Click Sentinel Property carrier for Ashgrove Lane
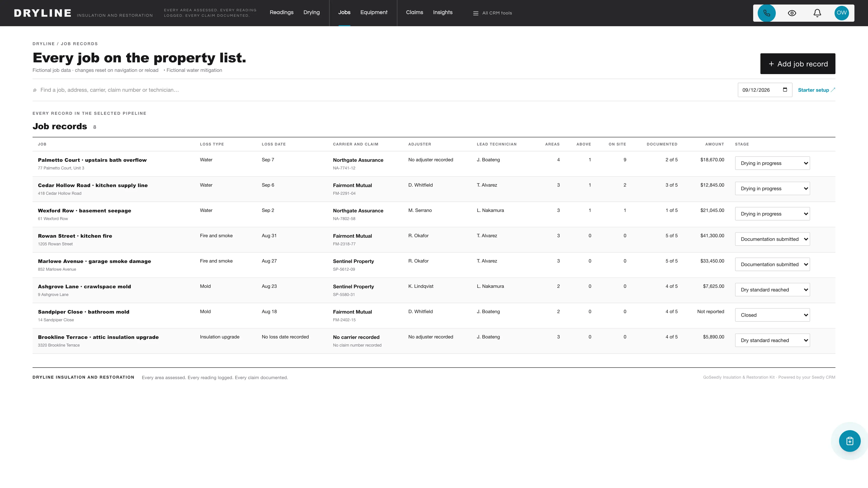Viewport: 868px width, 488px height. coord(353,287)
